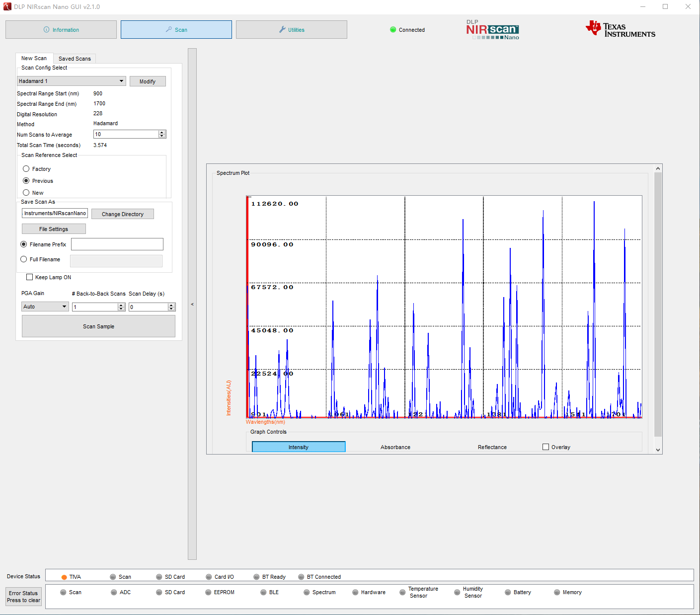Enable the Keep Lamp ON checkbox
This screenshot has width=700, height=615.
tap(30, 277)
